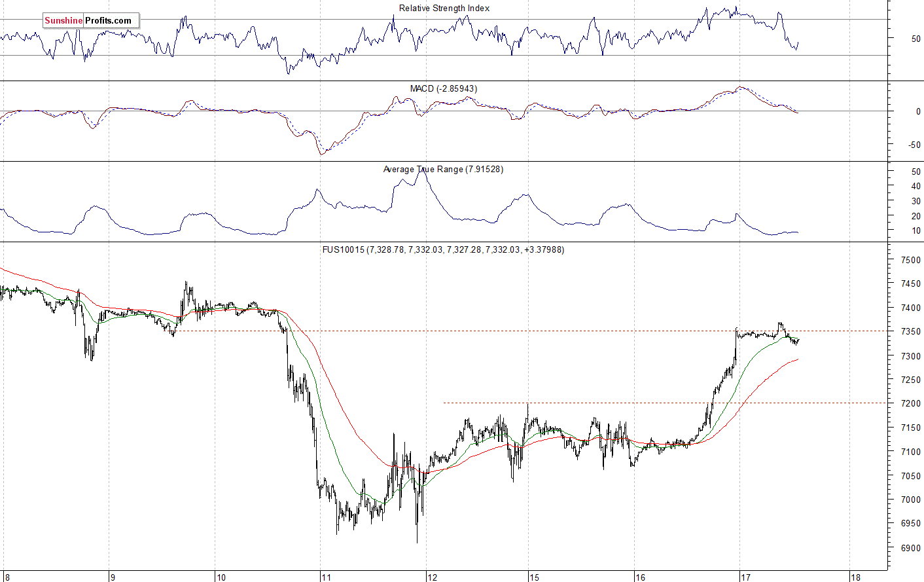The width and height of the screenshot is (924, 582).
Task: Click the 7450 price axis label
Action: (x=911, y=284)
